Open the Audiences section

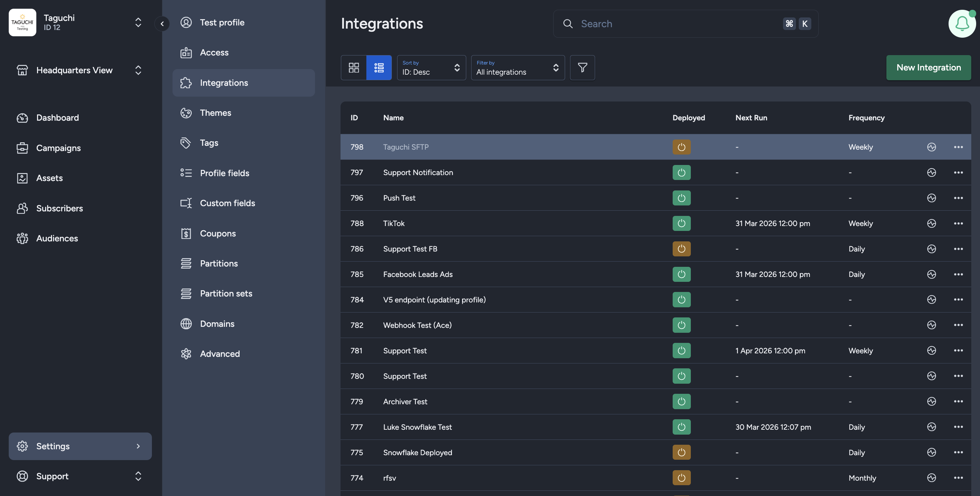coord(57,238)
